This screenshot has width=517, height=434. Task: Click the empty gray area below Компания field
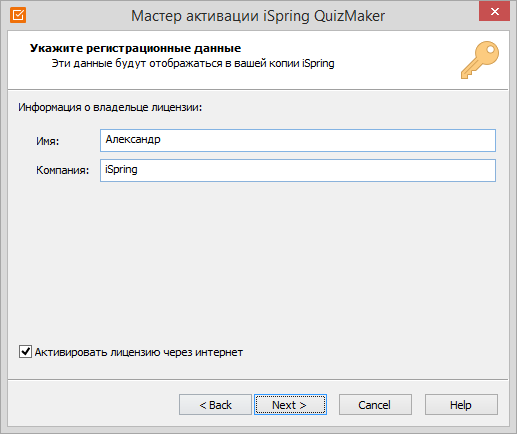point(258,260)
